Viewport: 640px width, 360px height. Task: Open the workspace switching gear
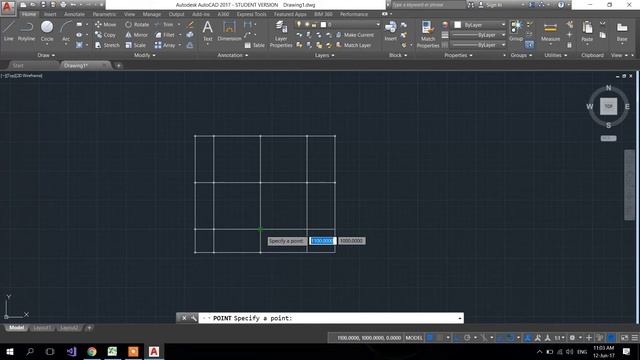click(572, 338)
